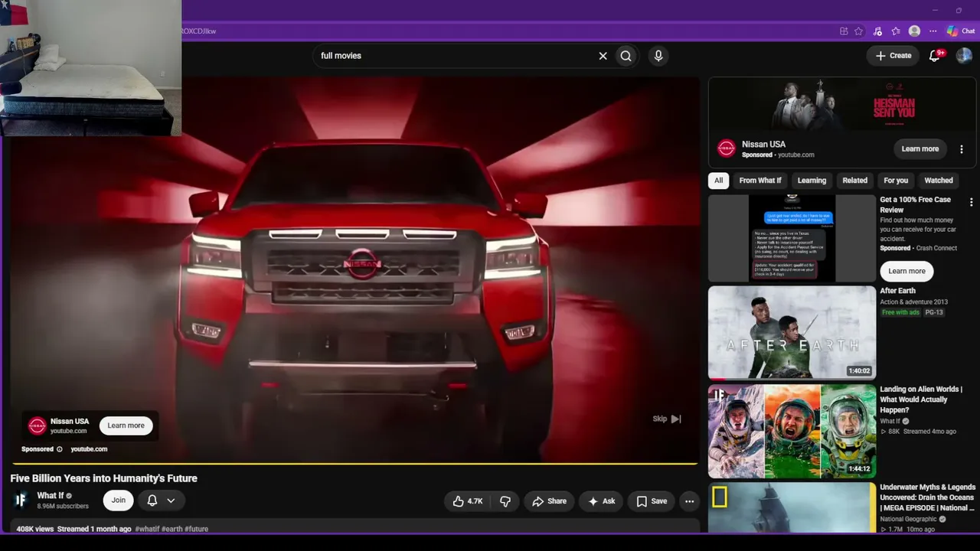Click the Create button
980x551 pixels.
tap(893, 56)
